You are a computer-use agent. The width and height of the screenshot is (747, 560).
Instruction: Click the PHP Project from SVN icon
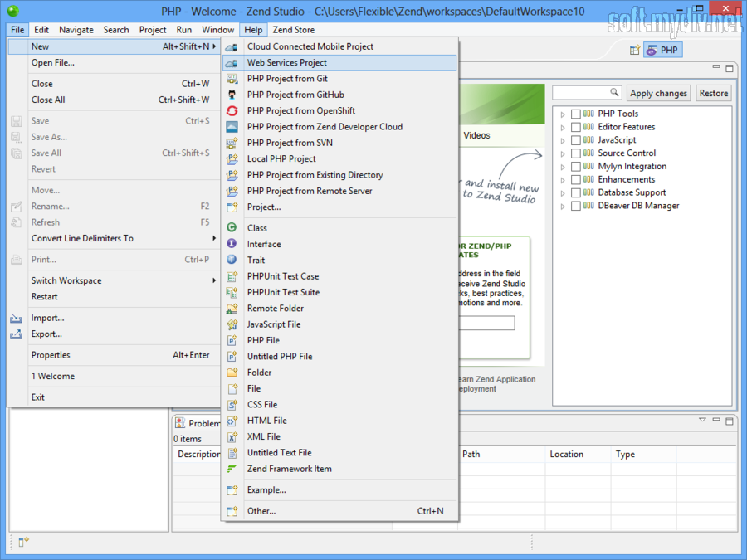(x=232, y=143)
